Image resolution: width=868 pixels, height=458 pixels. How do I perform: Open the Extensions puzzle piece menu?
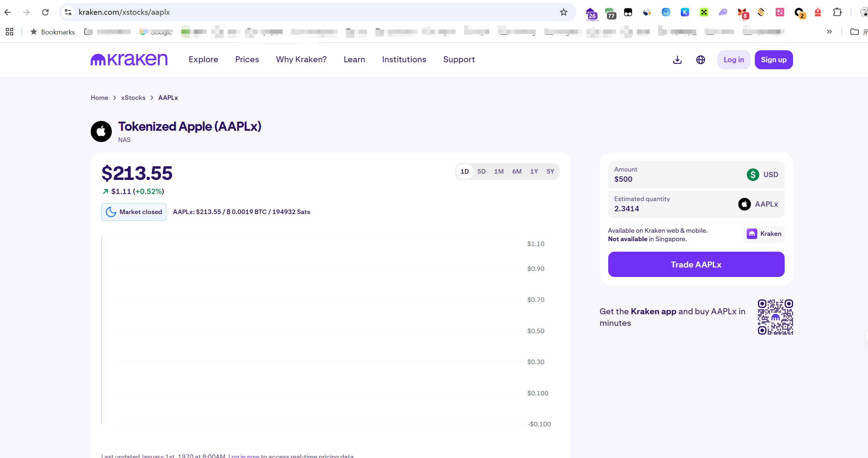(837, 12)
